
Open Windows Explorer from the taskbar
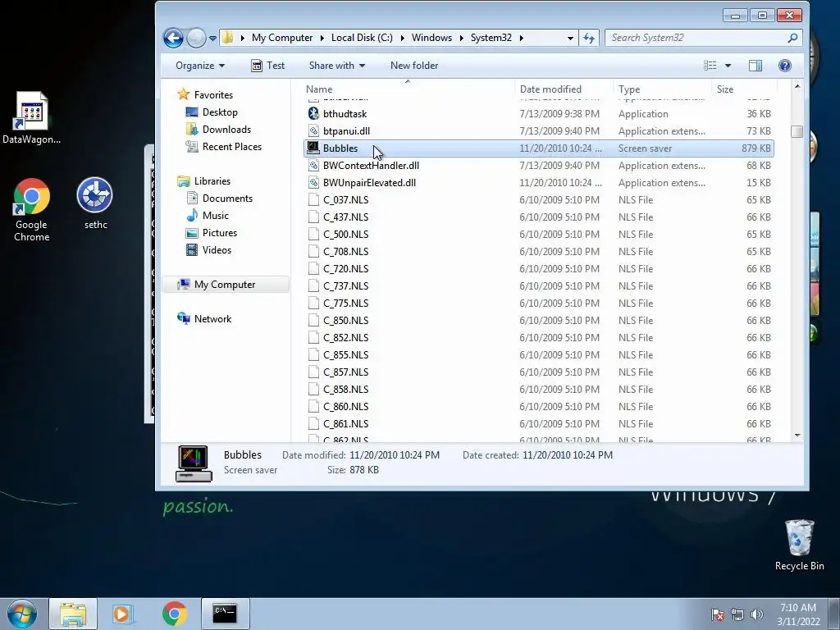pos(73,614)
